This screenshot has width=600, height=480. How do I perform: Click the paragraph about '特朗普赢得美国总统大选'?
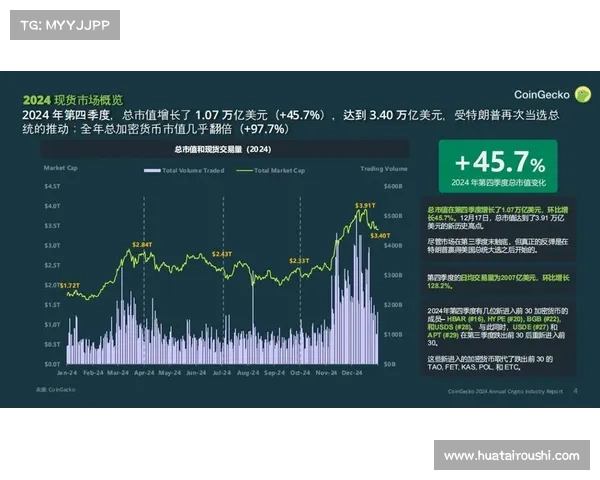tap(497, 246)
